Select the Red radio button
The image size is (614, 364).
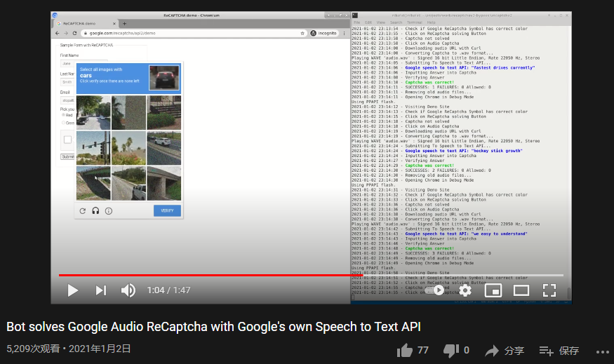click(63, 115)
